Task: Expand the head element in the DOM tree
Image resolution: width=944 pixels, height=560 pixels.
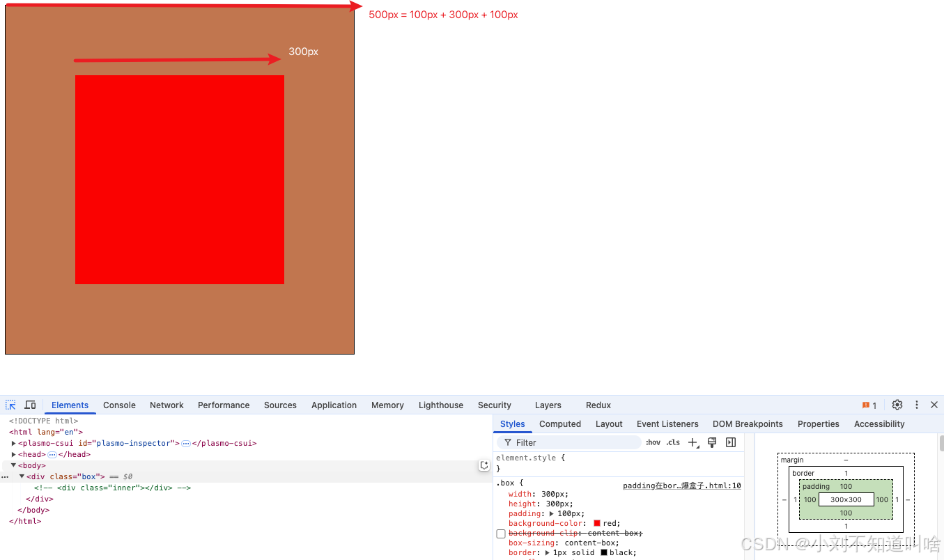Action: pos(14,454)
